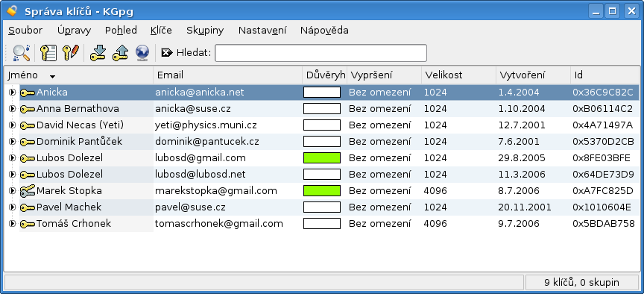The height and width of the screenshot is (294, 644).
Task: Clear the search field icon
Action: point(167,53)
